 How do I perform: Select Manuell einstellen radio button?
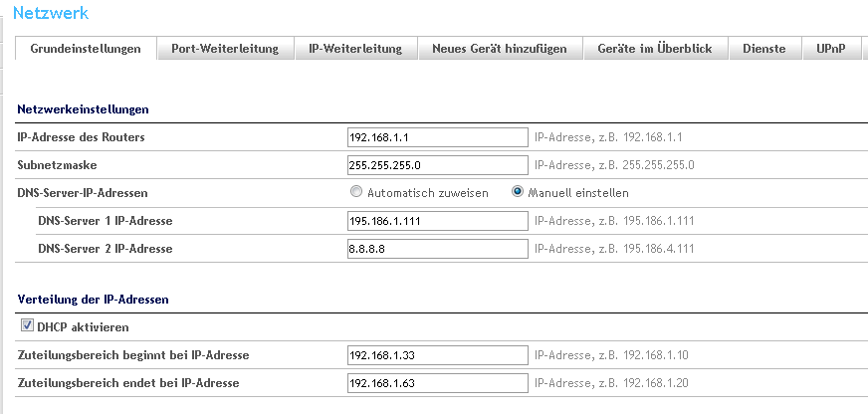tap(517, 192)
